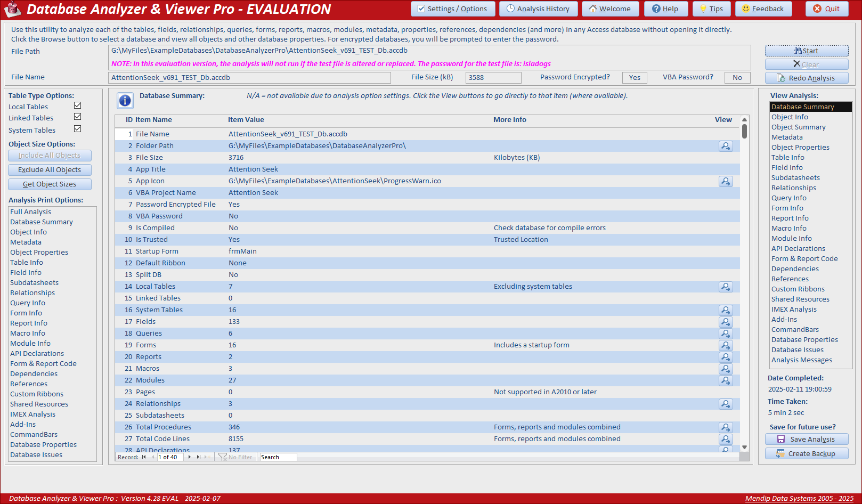This screenshot has height=504, width=862.
Task: Click the record Search field
Action: [278, 457]
